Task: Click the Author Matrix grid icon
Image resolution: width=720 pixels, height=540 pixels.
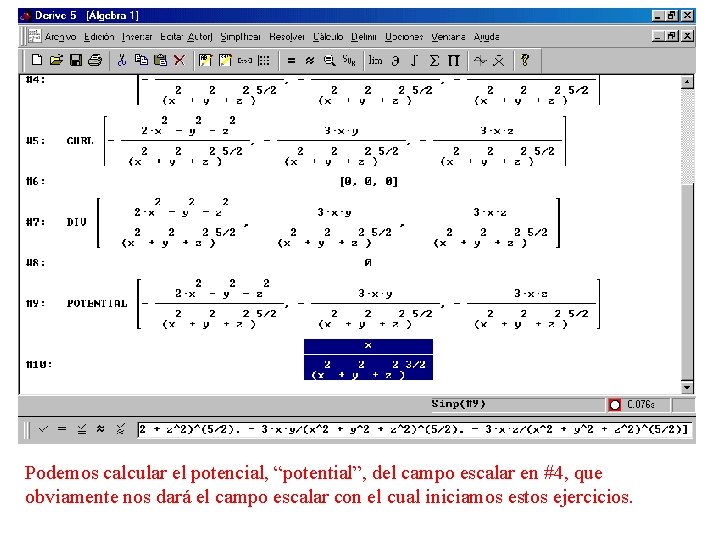Action: coord(264,60)
